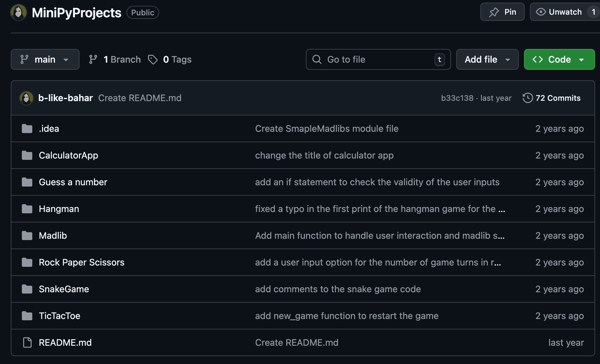Screen dimensions: 600x364
Task: Open the commit hash b33c138
Action: (457, 98)
